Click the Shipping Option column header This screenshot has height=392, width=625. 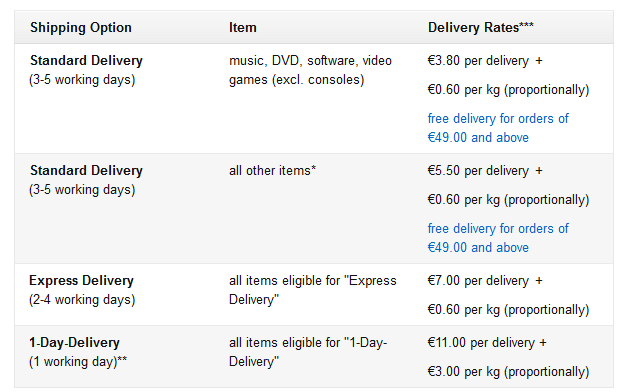point(81,28)
